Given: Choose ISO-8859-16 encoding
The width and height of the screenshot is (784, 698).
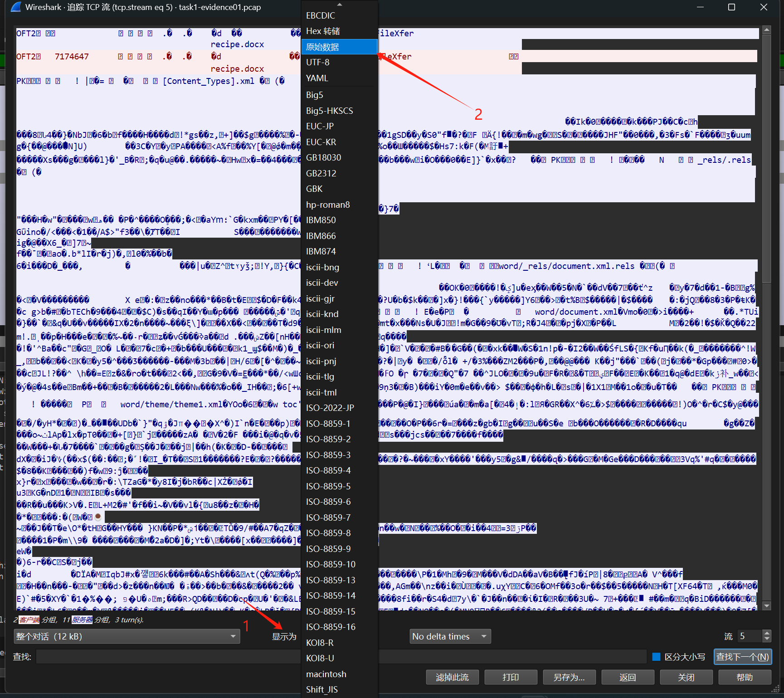Looking at the screenshot, I should 340,627.
